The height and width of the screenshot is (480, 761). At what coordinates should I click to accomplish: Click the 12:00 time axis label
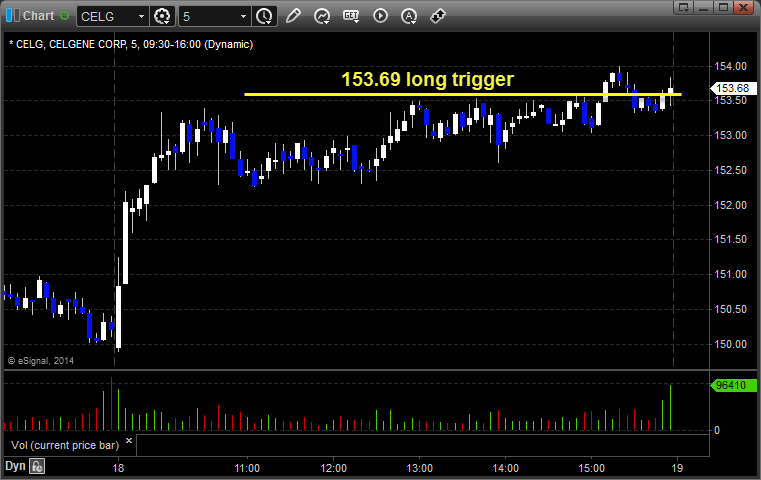point(333,468)
